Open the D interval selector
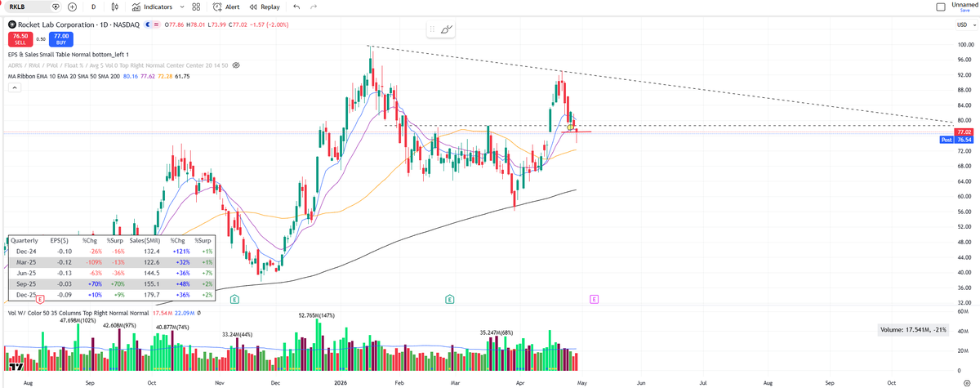 coord(93,7)
